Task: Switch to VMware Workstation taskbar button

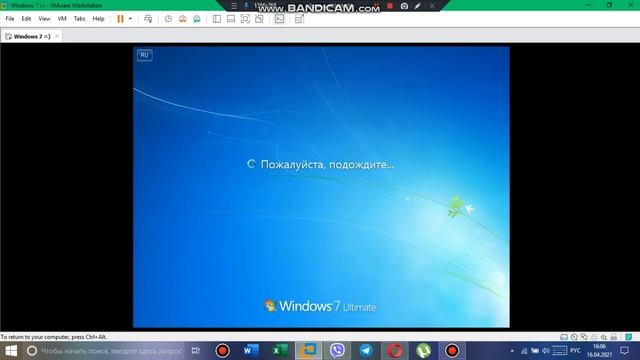Action: (x=309, y=351)
